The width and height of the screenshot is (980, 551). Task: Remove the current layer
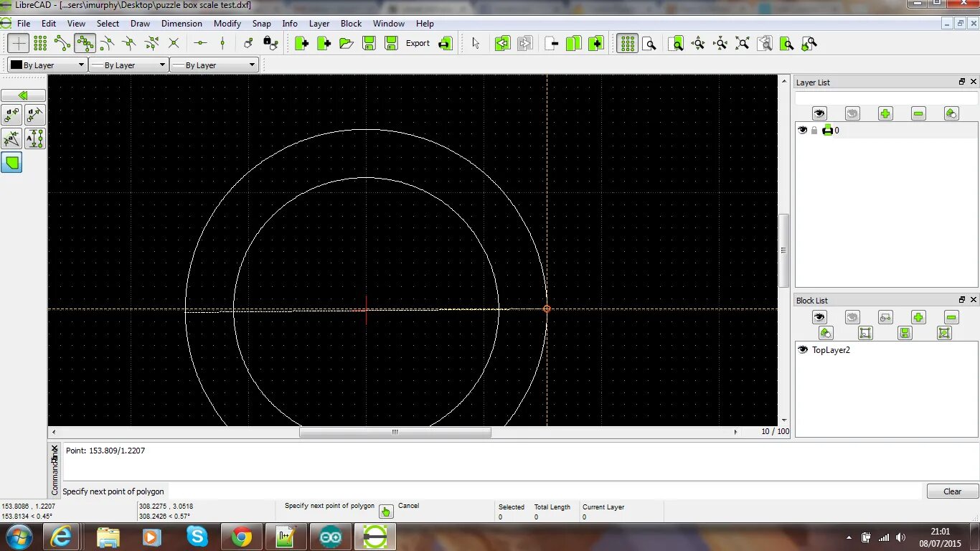pos(918,113)
